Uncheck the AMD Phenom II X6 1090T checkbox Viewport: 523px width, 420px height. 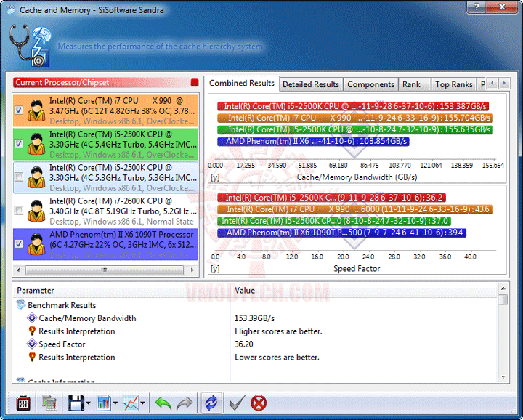click(19, 243)
